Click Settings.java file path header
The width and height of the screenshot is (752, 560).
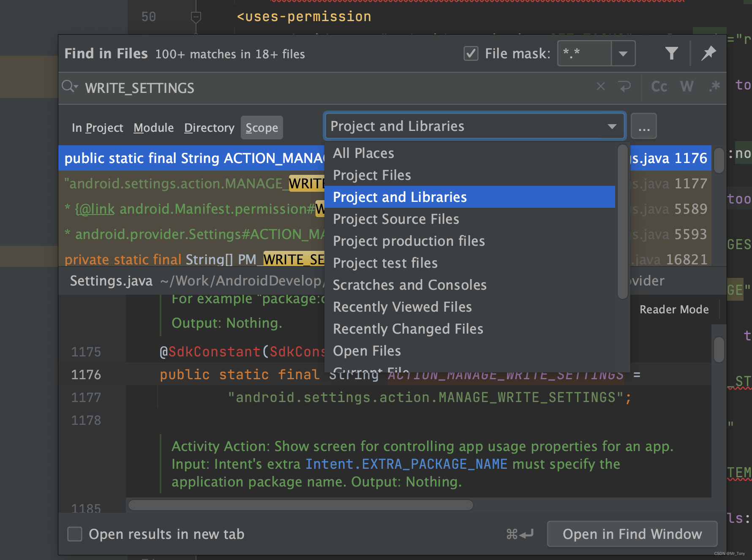coord(111,280)
